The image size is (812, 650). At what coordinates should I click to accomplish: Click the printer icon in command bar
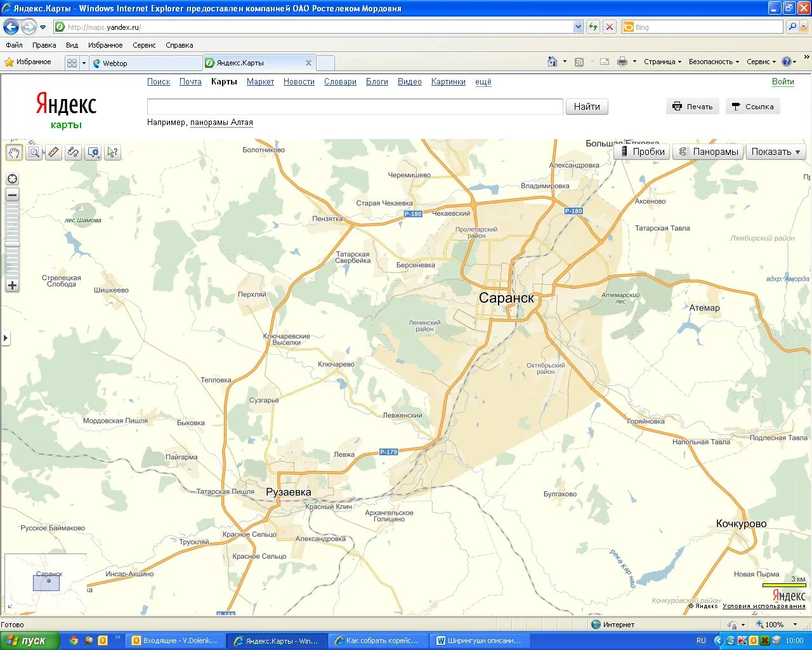(622, 62)
